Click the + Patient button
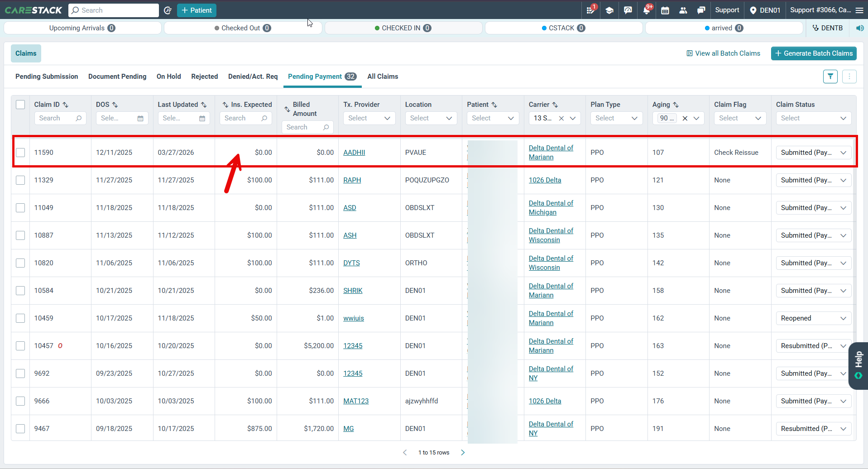868x469 pixels. pos(197,10)
